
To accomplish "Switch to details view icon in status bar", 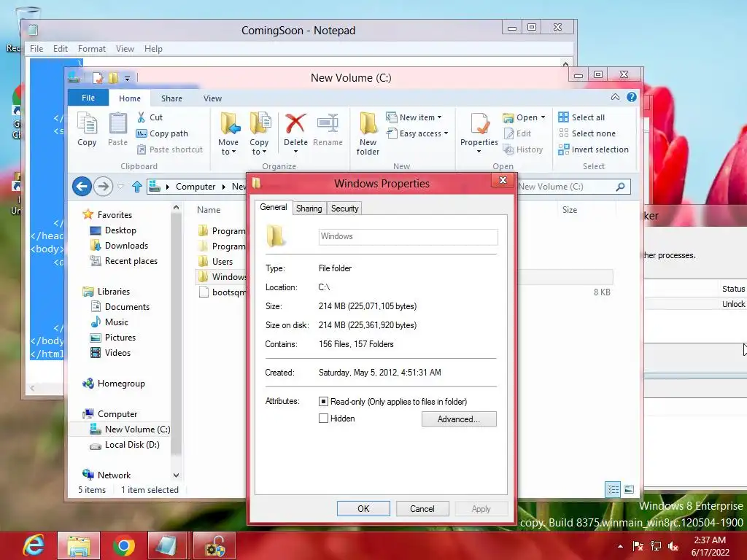I will 613,489.
